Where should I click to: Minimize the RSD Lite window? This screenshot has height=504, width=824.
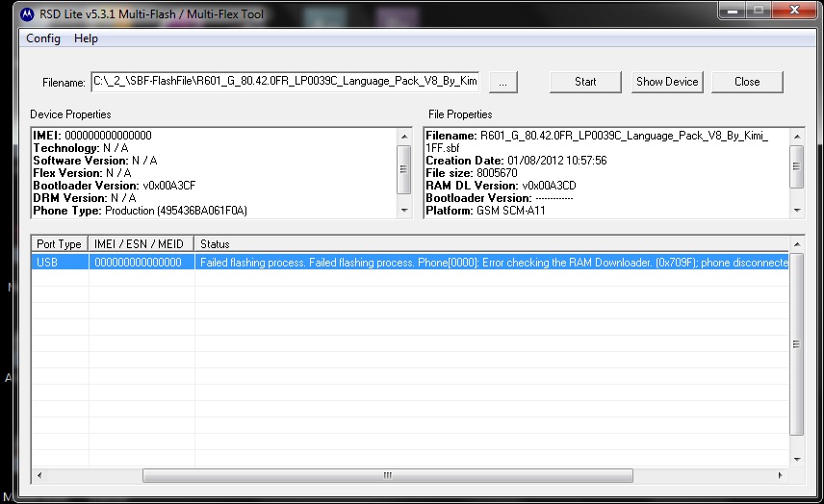point(733,10)
